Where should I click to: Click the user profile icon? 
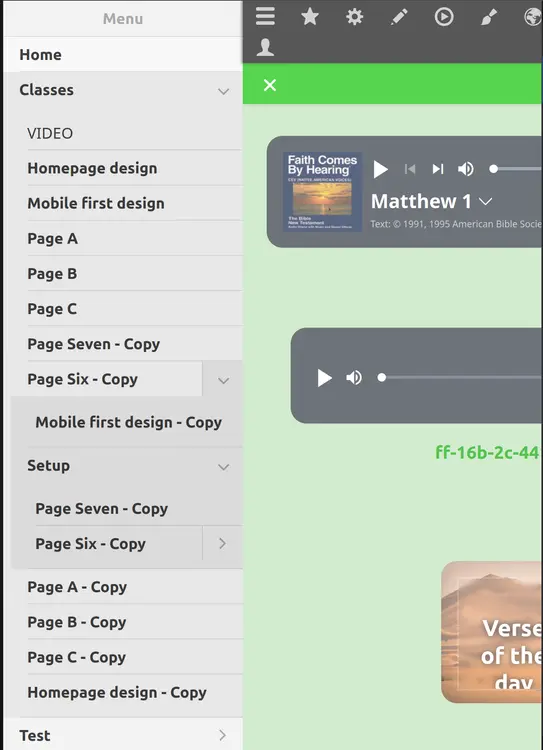[x=265, y=47]
